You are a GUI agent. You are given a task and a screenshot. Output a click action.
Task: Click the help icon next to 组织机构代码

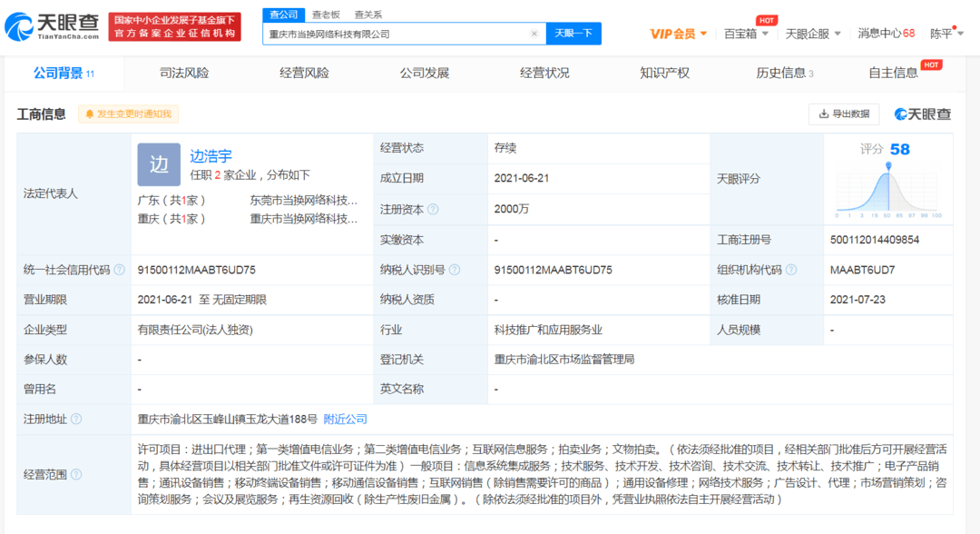tap(791, 270)
